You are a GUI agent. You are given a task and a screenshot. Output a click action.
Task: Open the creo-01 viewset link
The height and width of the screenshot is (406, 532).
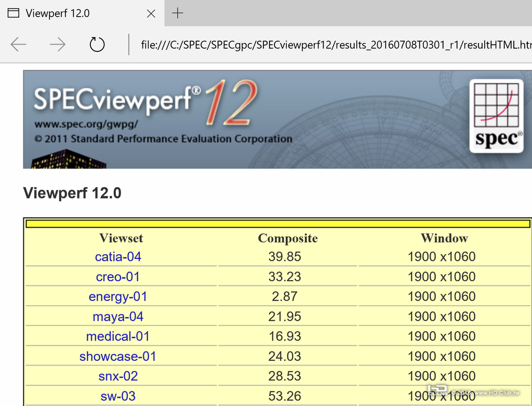118,277
